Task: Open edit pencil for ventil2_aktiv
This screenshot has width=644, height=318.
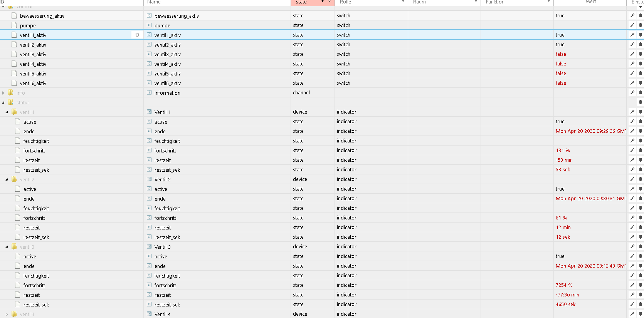Action: [x=632, y=44]
